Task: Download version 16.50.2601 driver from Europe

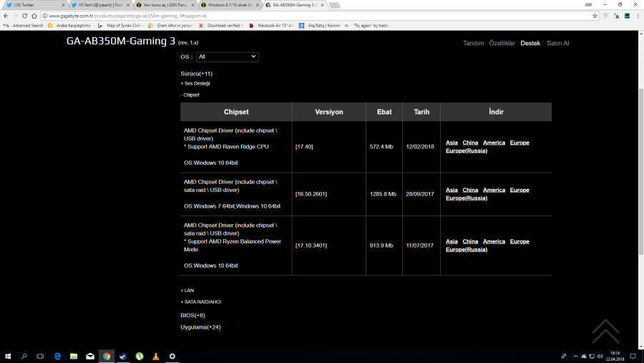Action: 519,190
